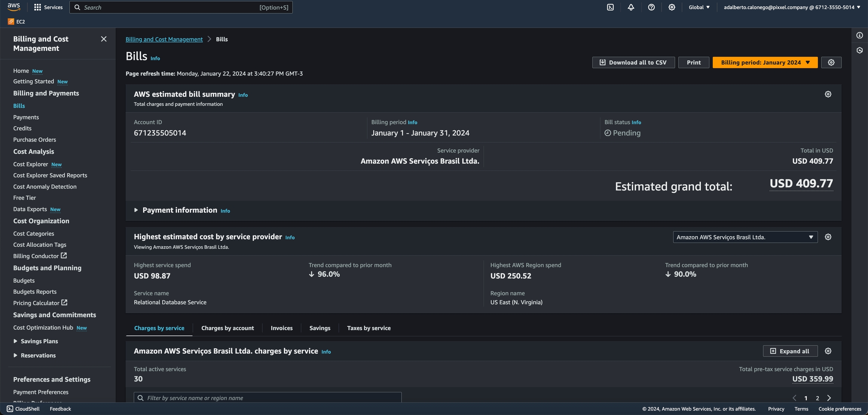Click Download all to CSV button
Screen dimensions: 868x415
pyautogui.click(x=633, y=63)
